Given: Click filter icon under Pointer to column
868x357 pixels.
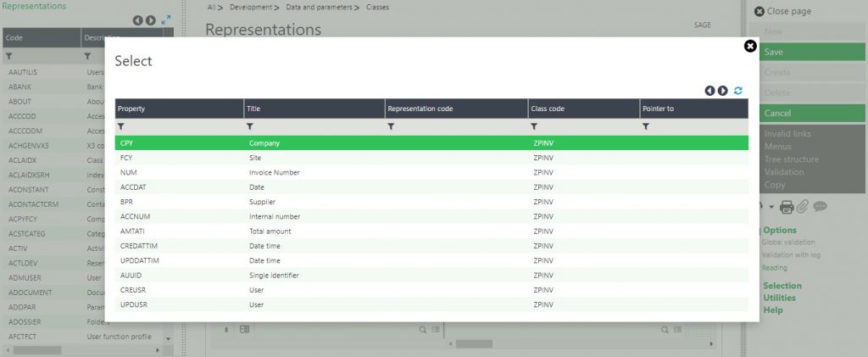Looking at the screenshot, I should (646, 126).
